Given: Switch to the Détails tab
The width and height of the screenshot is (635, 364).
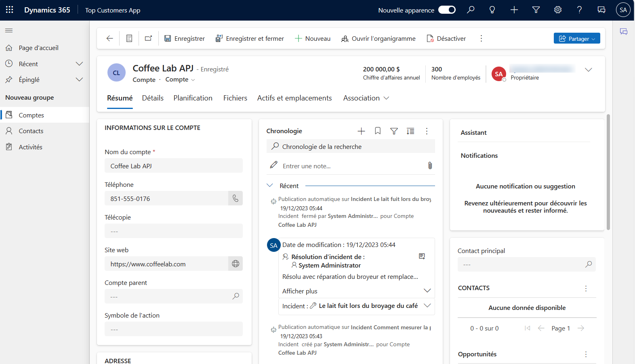Looking at the screenshot, I should click(153, 98).
